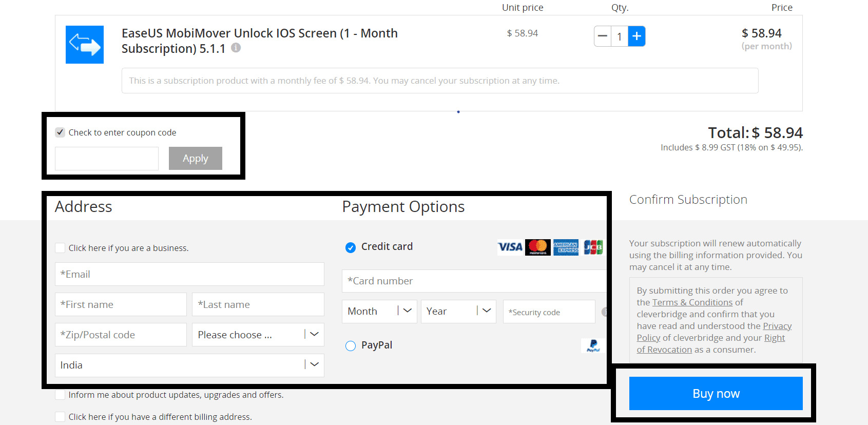Check the different billing address box
The height and width of the screenshot is (425, 868).
coord(60,417)
